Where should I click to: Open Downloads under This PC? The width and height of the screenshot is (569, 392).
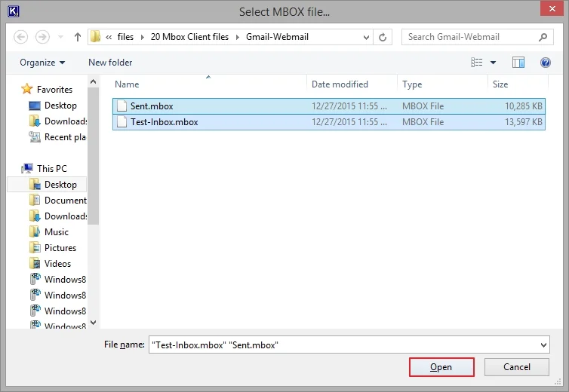pos(66,216)
